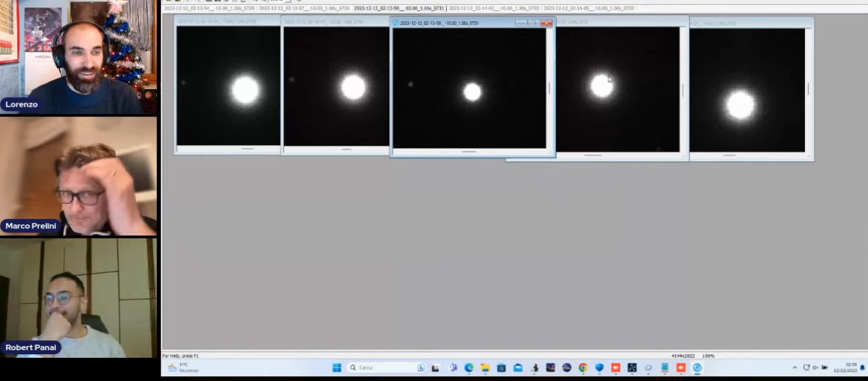Switch to the tab ending in 0730
868x381 pixels.
pyautogui.click(x=304, y=8)
